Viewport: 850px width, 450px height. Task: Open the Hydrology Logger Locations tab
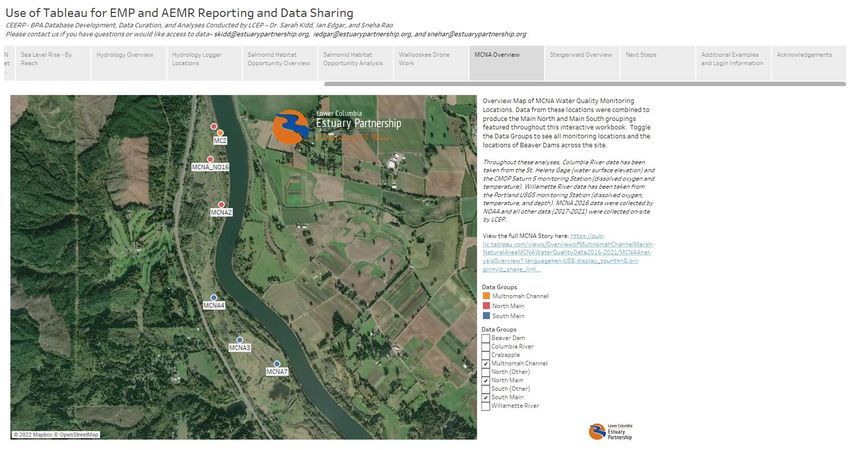point(204,63)
